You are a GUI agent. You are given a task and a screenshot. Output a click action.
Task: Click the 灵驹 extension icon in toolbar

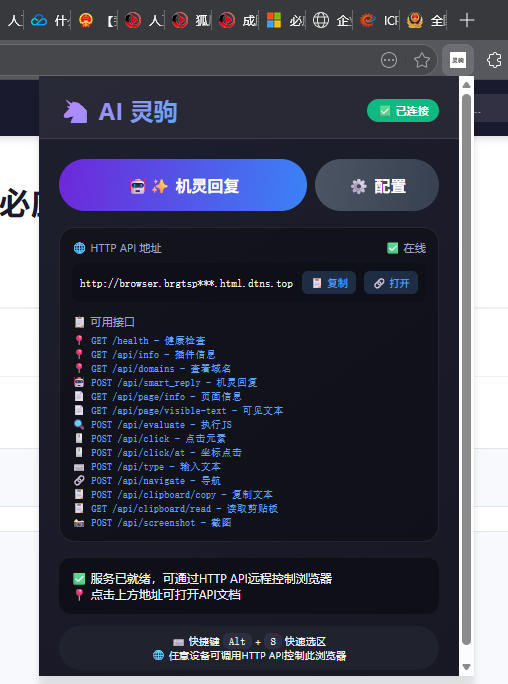pyautogui.click(x=458, y=60)
